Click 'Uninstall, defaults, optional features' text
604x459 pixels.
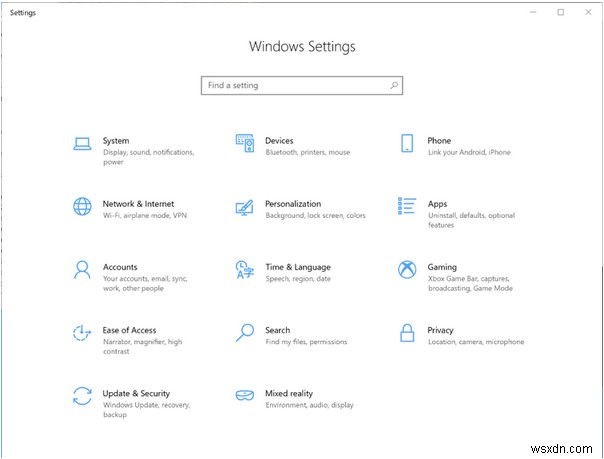(x=471, y=220)
